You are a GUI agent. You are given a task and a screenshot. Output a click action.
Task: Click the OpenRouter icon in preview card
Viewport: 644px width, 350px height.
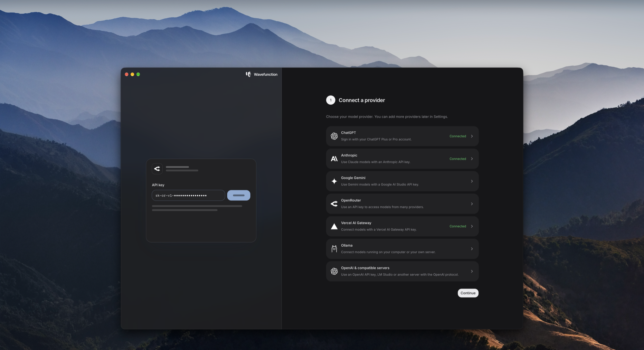(x=157, y=169)
